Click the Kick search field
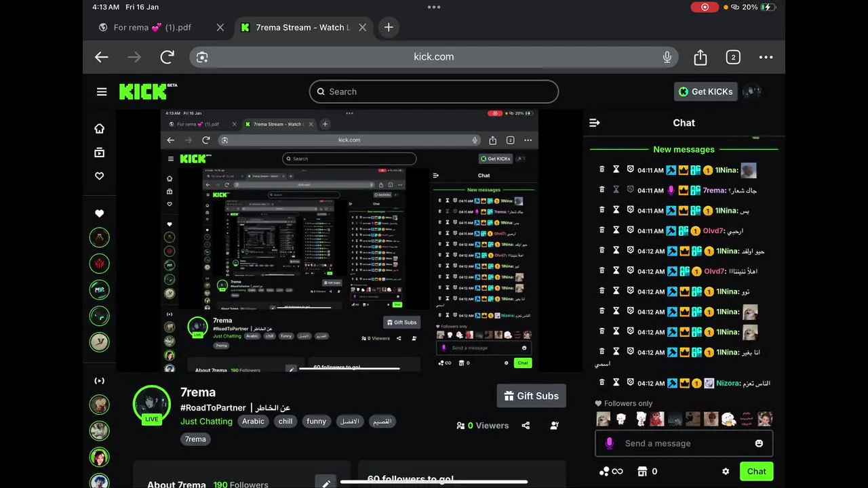868x488 pixels. coord(434,91)
